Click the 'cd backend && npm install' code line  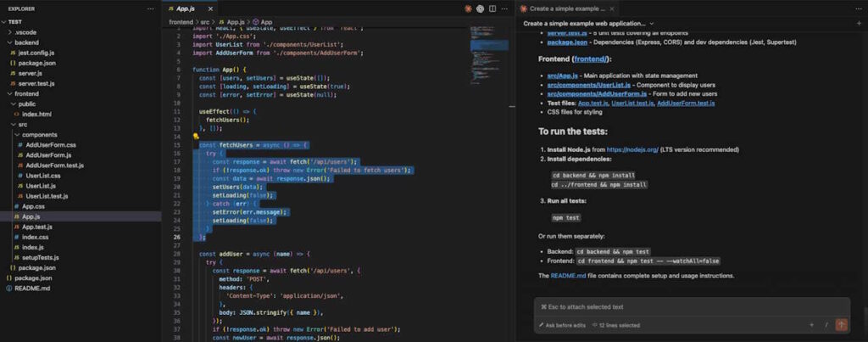tap(593, 175)
